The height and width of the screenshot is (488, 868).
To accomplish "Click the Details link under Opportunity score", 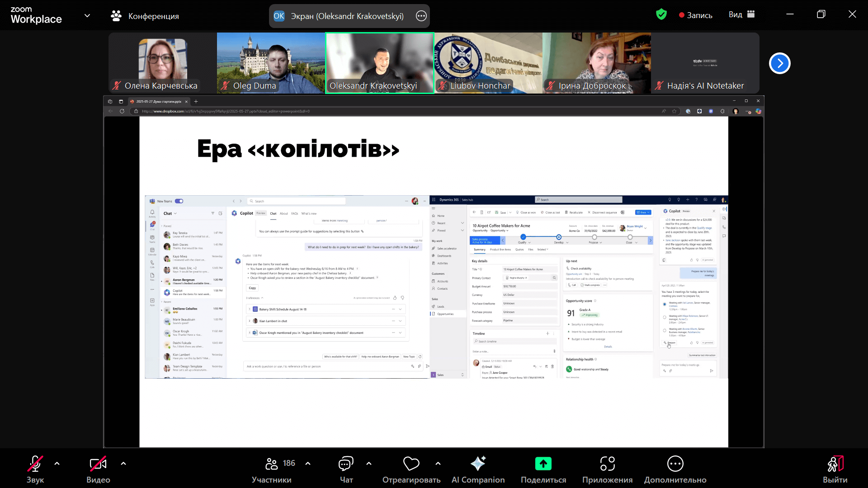I will point(608,347).
